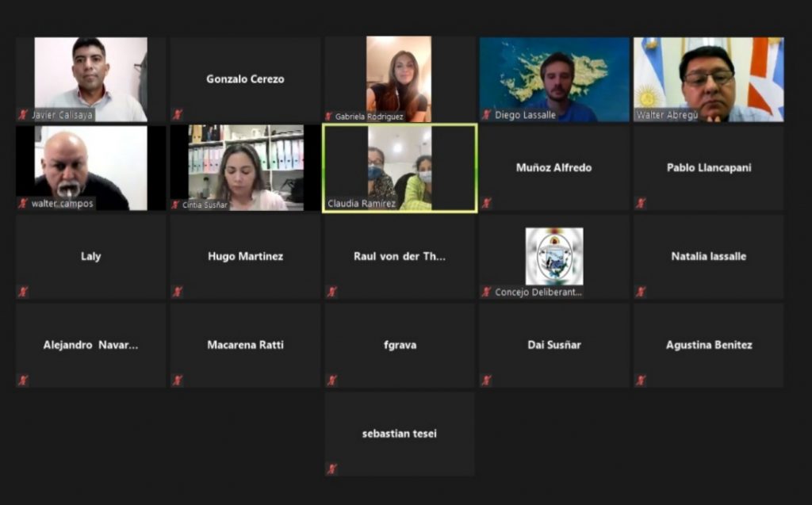Click the Concejo Deliberante crest profile picture

coord(554,256)
